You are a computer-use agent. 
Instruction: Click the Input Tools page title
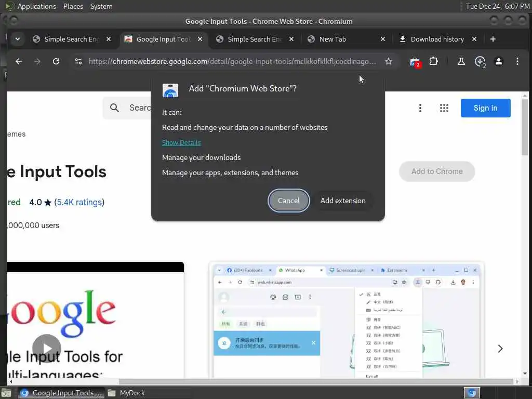[x=57, y=171]
